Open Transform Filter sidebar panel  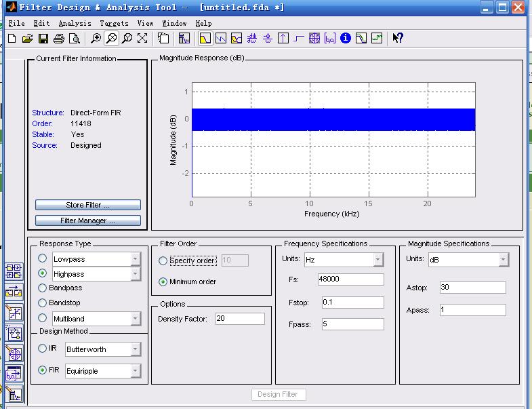[14, 292]
